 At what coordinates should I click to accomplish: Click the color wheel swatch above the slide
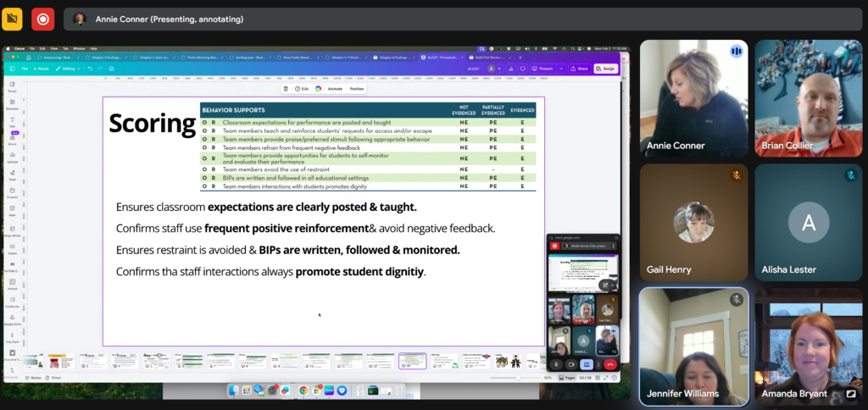318,88
